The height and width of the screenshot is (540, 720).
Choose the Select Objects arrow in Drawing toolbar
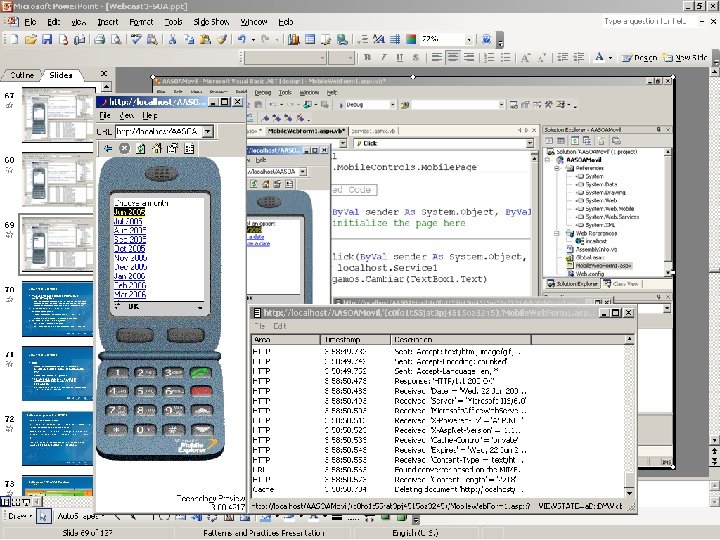click(x=43, y=516)
